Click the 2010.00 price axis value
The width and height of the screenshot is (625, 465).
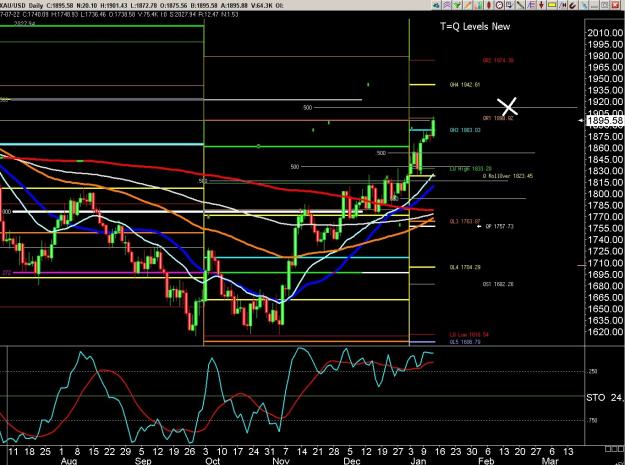point(605,33)
